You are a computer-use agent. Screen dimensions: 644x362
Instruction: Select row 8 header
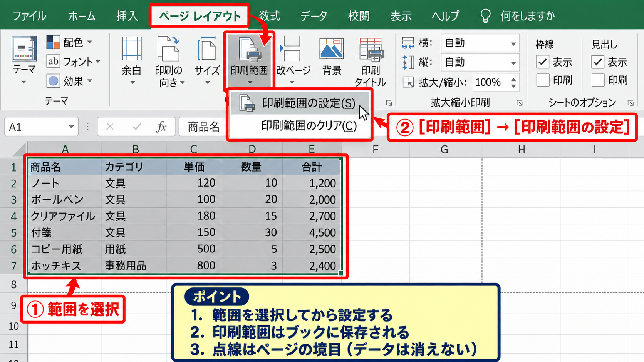tap(13, 284)
